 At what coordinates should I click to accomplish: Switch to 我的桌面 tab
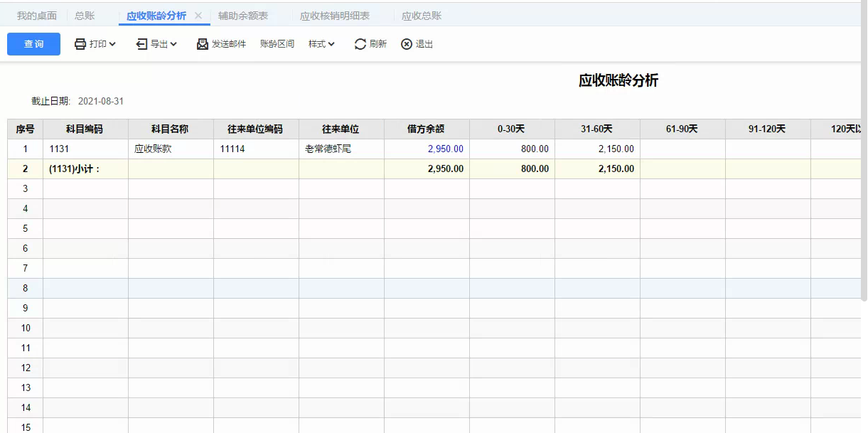tap(37, 16)
